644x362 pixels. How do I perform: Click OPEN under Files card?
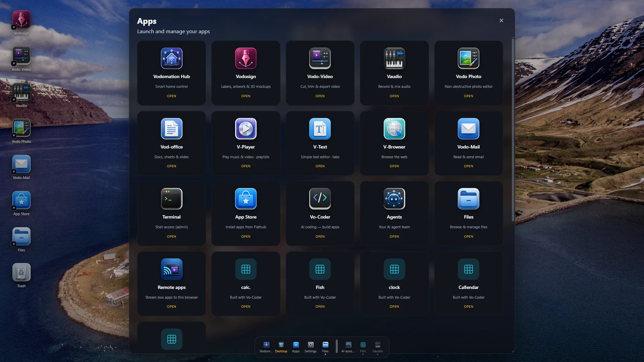click(469, 237)
